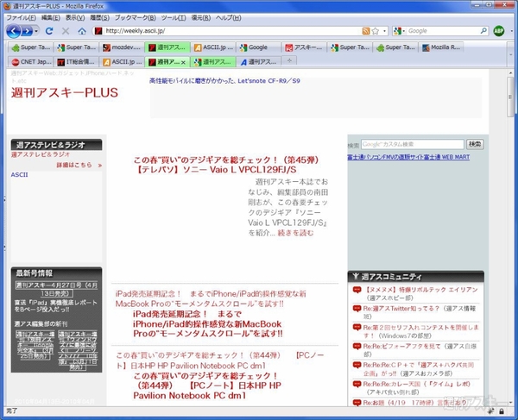
Task: Open the 履歴(S) menu
Action: pos(99,17)
